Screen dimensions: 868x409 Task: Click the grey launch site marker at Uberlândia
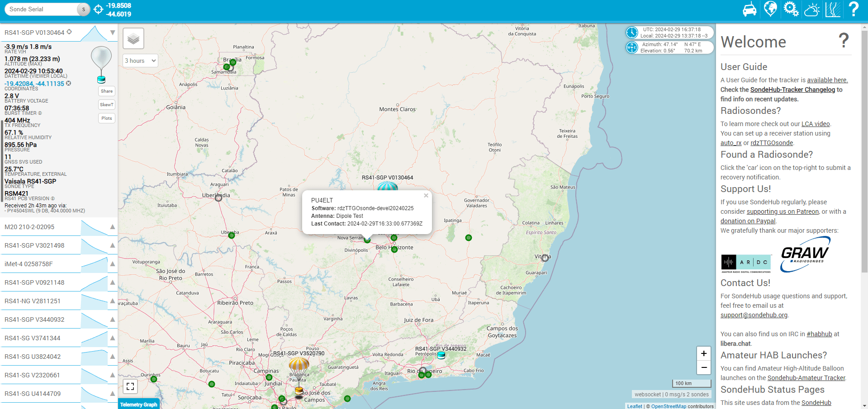pyautogui.click(x=218, y=197)
